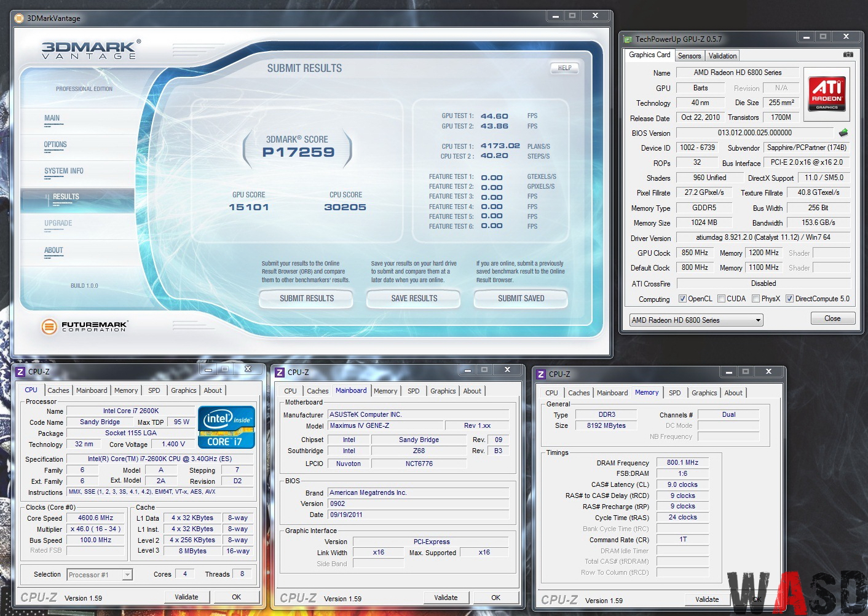Open the Processor #1 selection dropdown
The image size is (868, 616).
100,575
